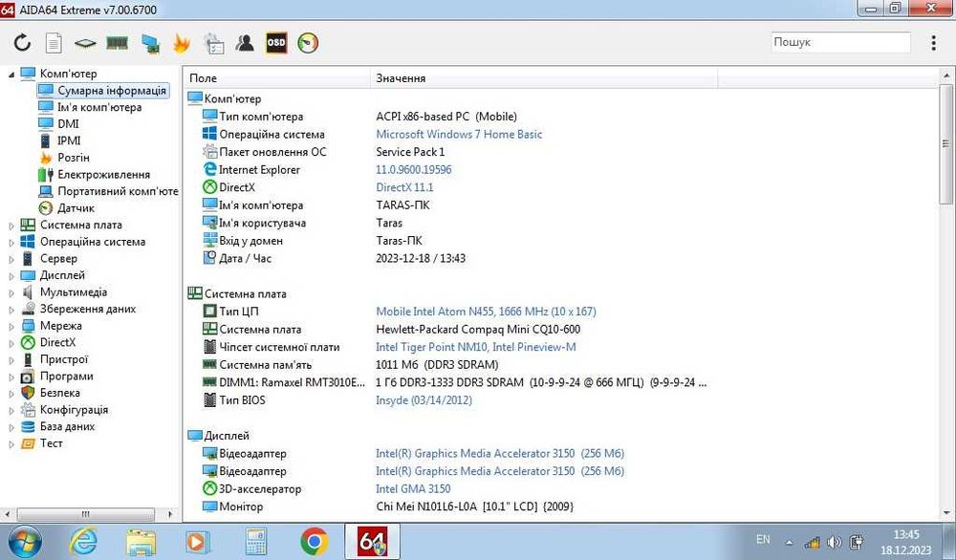Expand the DirectX tree node
Image resolution: width=956 pixels, height=560 pixels.
11,343
